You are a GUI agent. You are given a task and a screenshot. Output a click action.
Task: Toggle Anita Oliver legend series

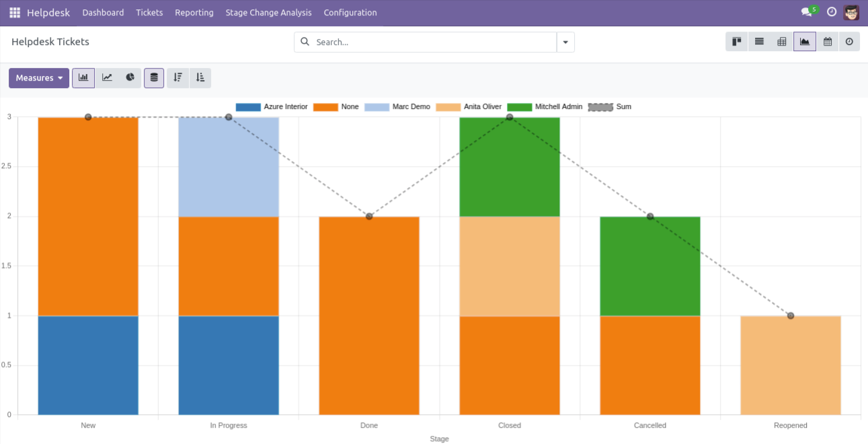(469, 107)
